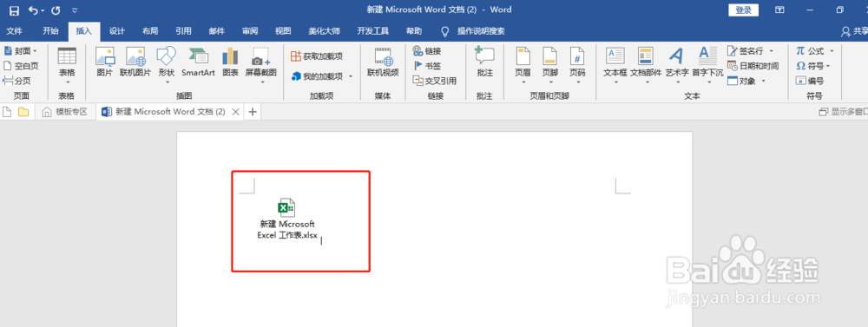Image resolution: width=868 pixels, height=327 pixels.
Task: Open the 符号 symbol dropdown
Action: pos(812,66)
